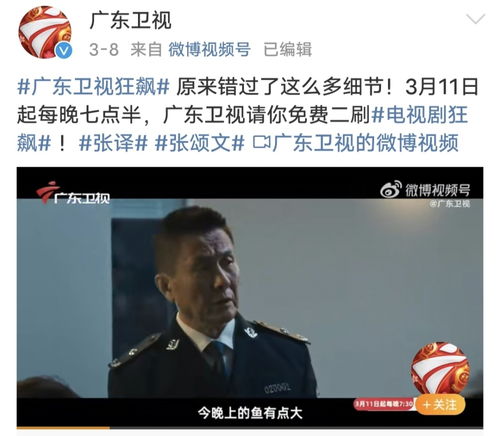Viewport: 500px width, 436px height.
Task: Click the round 广东卫视 avatar in video corner
Action: click(x=440, y=369)
